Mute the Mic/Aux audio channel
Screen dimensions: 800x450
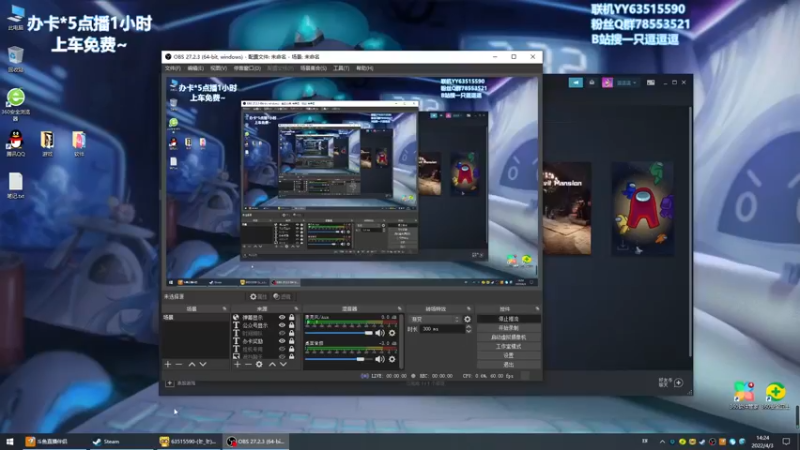tap(380, 333)
